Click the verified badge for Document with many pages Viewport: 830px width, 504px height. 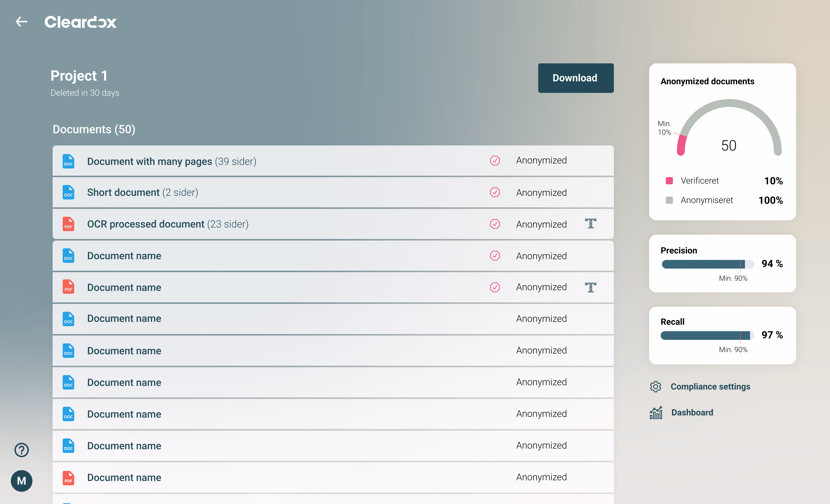coord(495,161)
